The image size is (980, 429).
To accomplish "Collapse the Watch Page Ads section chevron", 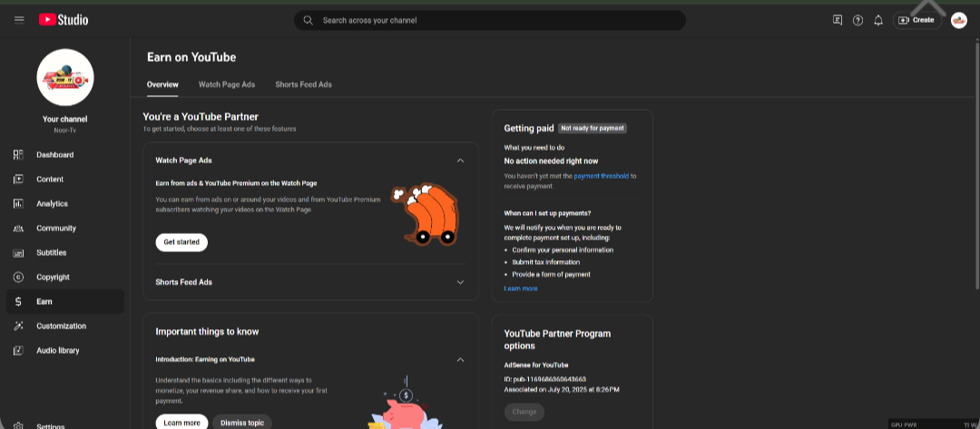I will pyautogui.click(x=461, y=161).
